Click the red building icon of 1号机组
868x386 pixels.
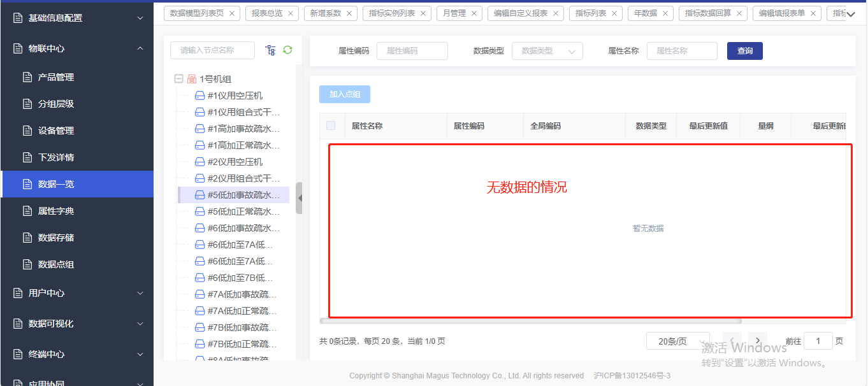pyautogui.click(x=191, y=79)
